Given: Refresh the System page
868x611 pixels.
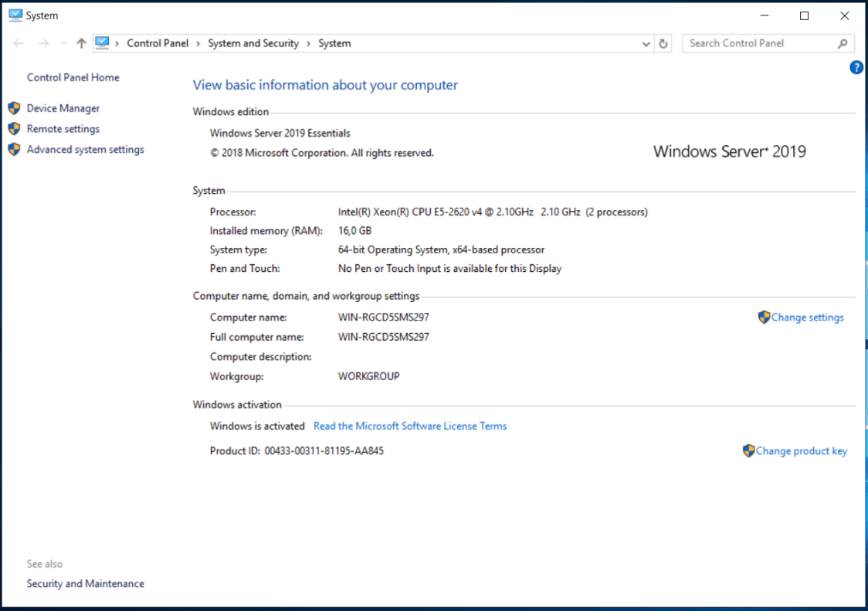Looking at the screenshot, I should (x=663, y=43).
